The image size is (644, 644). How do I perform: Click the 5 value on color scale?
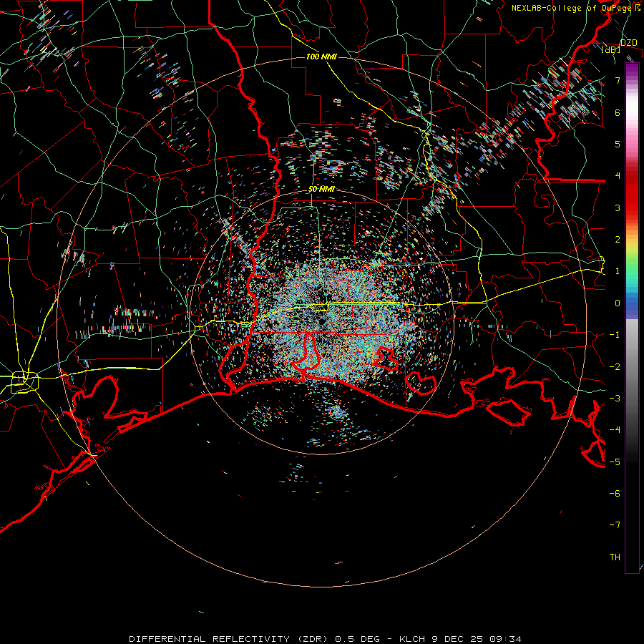click(x=618, y=144)
